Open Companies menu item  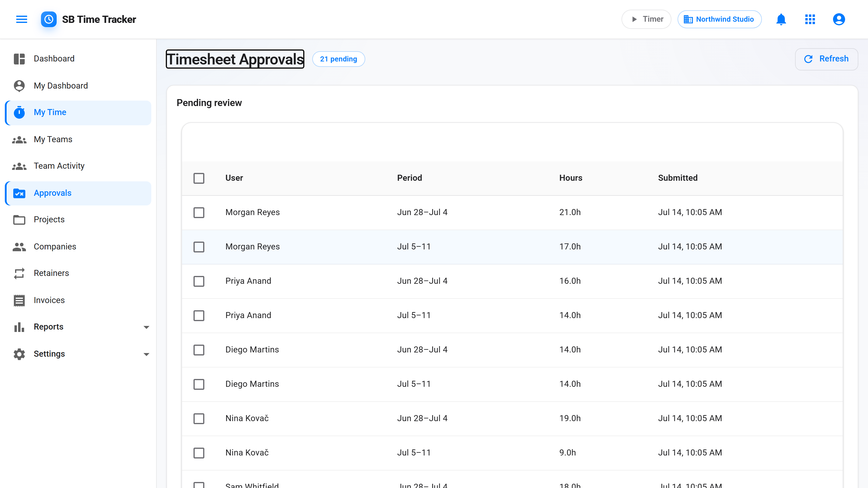78,247
